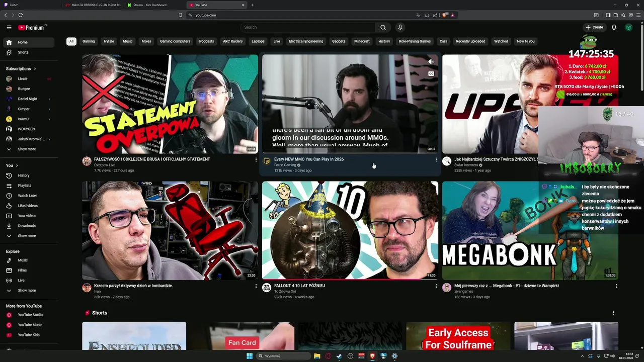The height and width of the screenshot is (362, 644).
Task: Click the Brave Rewards triangle icon
Action: click(x=452, y=15)
